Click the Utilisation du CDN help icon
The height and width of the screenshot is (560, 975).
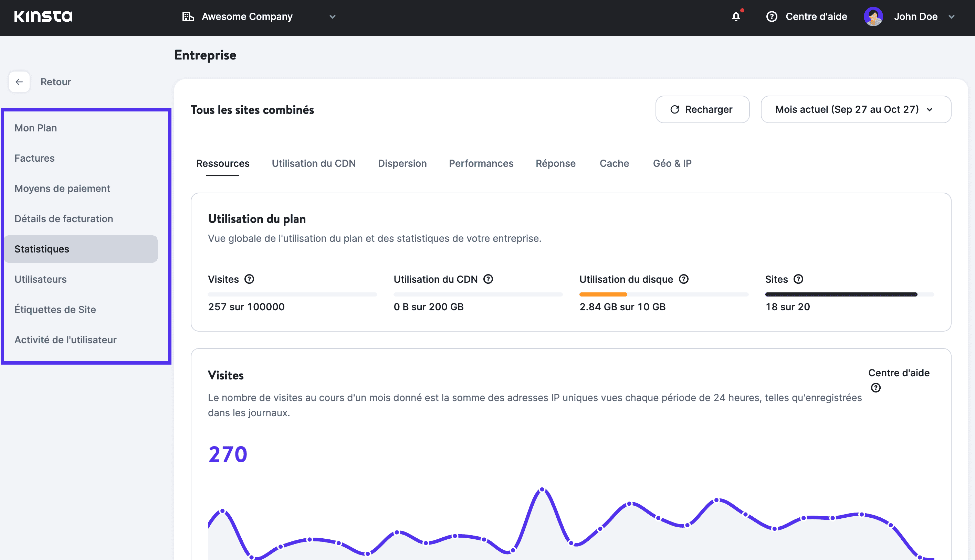[x=488, y=279]
